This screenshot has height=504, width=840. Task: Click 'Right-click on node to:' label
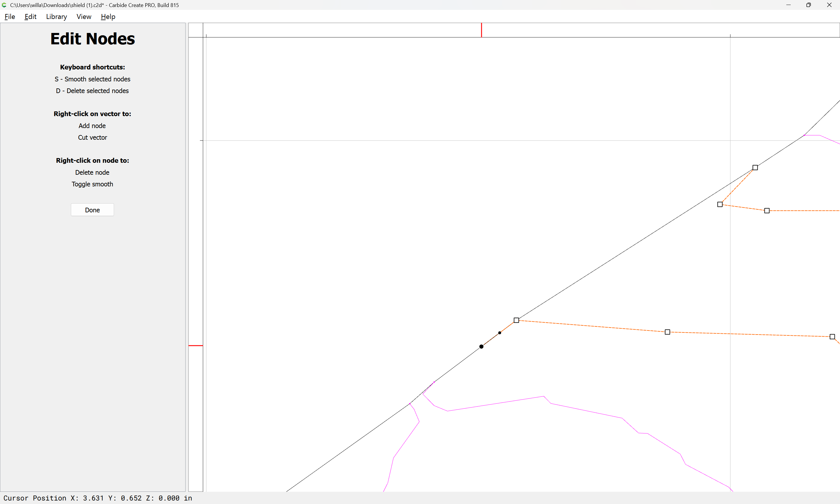pyautogui.click(x=92, y=160)
